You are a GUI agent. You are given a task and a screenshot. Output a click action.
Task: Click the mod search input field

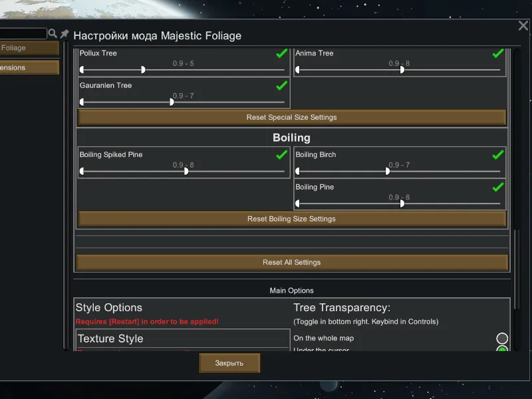tap(23, 33)
